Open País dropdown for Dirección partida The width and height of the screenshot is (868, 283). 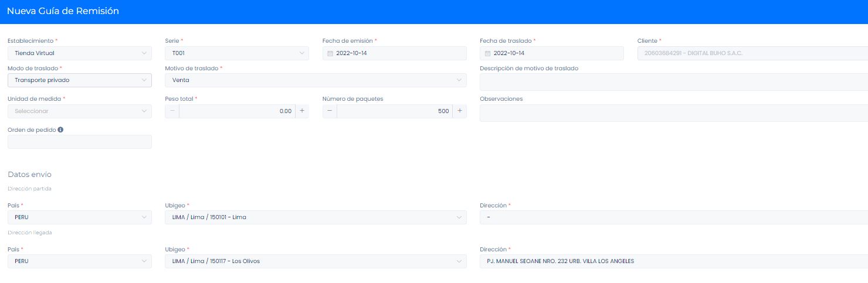[x=79, y=217]
